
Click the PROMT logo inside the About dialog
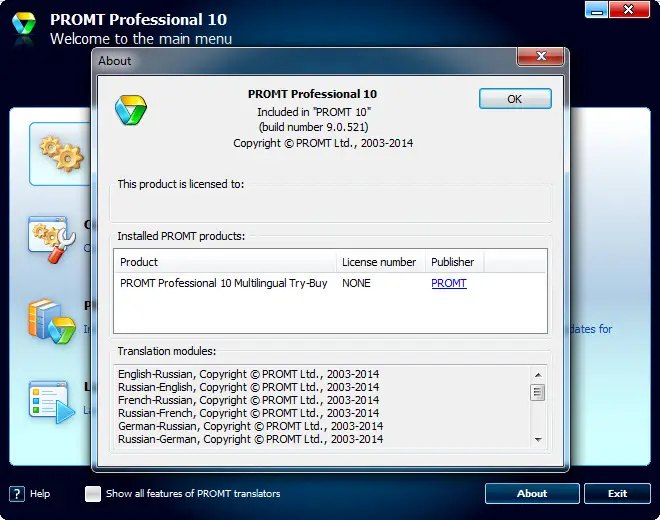pos(131,110)
